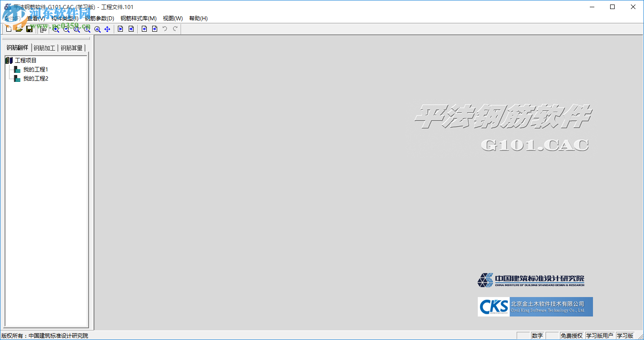Minimize the application window
This screenshot has height=340, width=644.
click(592, 7)
